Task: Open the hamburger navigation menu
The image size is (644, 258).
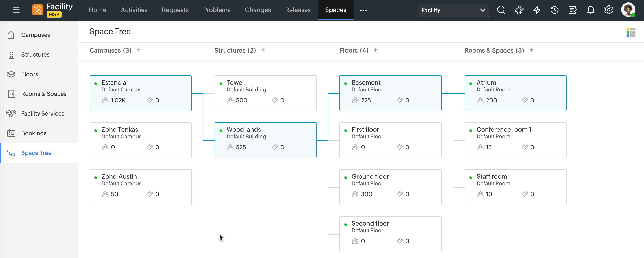Action: pyautogui.click(x=16, y=10)
